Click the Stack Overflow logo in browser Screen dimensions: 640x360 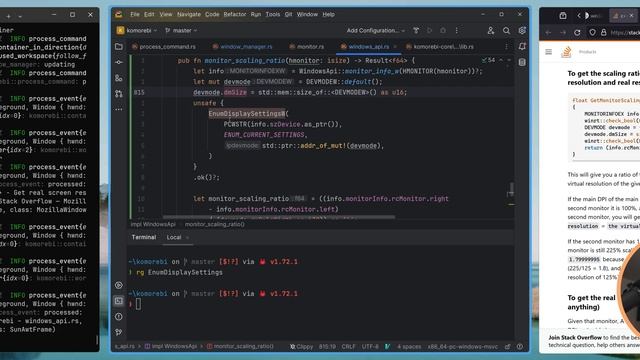click(x=566, y=52)
